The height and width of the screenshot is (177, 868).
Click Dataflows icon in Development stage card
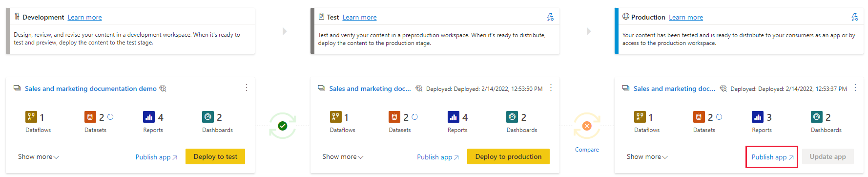pyautogui.click(x=31, y=117)
